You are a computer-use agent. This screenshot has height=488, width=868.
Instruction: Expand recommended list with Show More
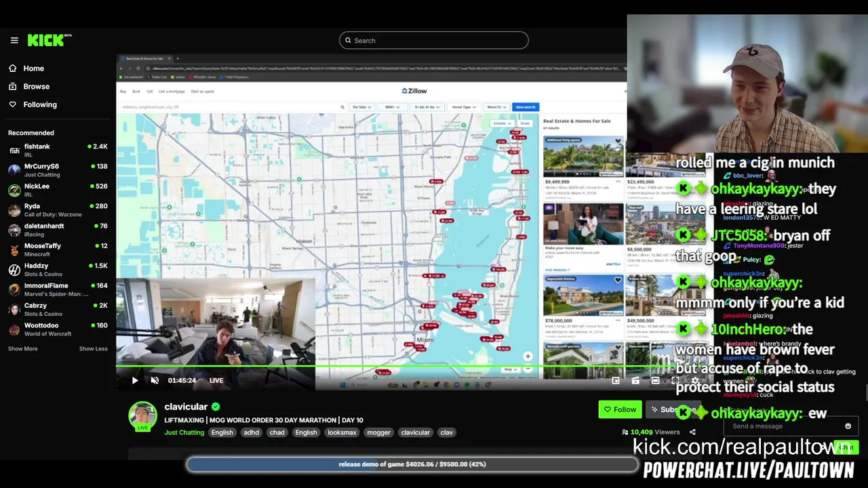coord(23,349)
